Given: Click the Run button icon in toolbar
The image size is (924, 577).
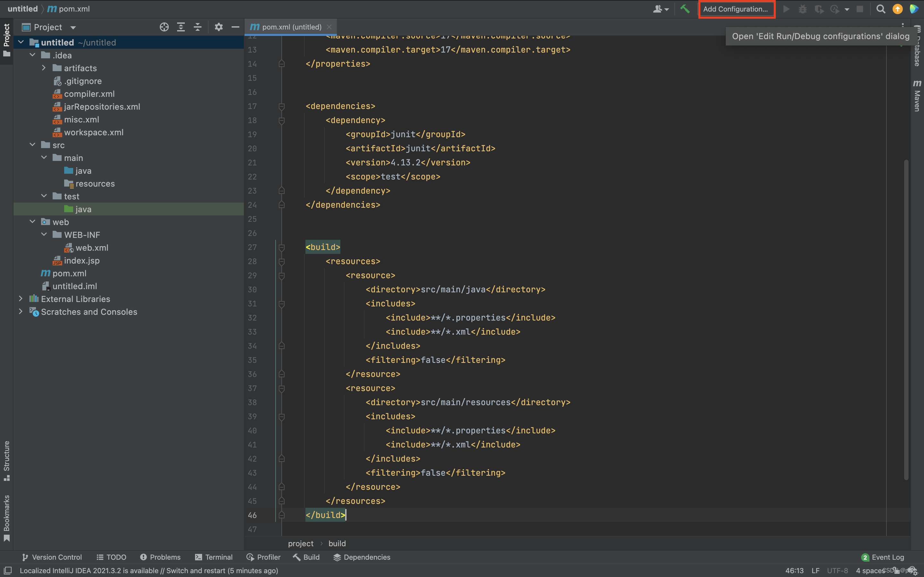Looking at the screenshot, I should (788, 9).
